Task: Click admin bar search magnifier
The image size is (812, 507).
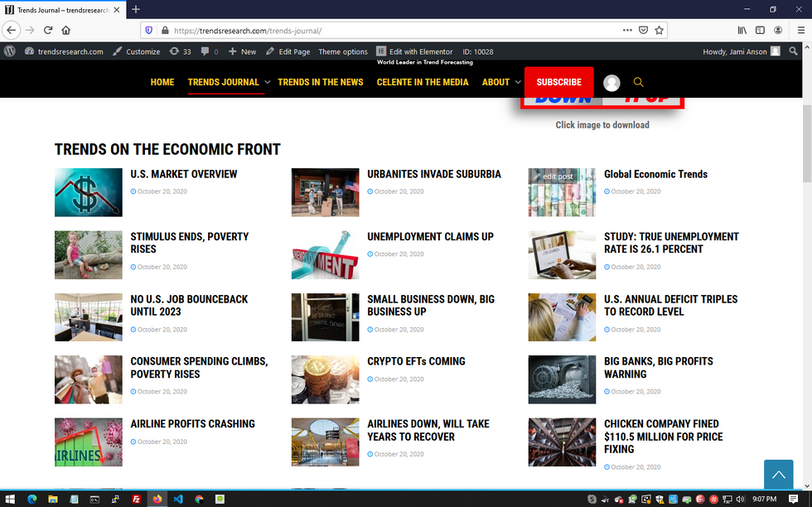Action: (793, 51)
